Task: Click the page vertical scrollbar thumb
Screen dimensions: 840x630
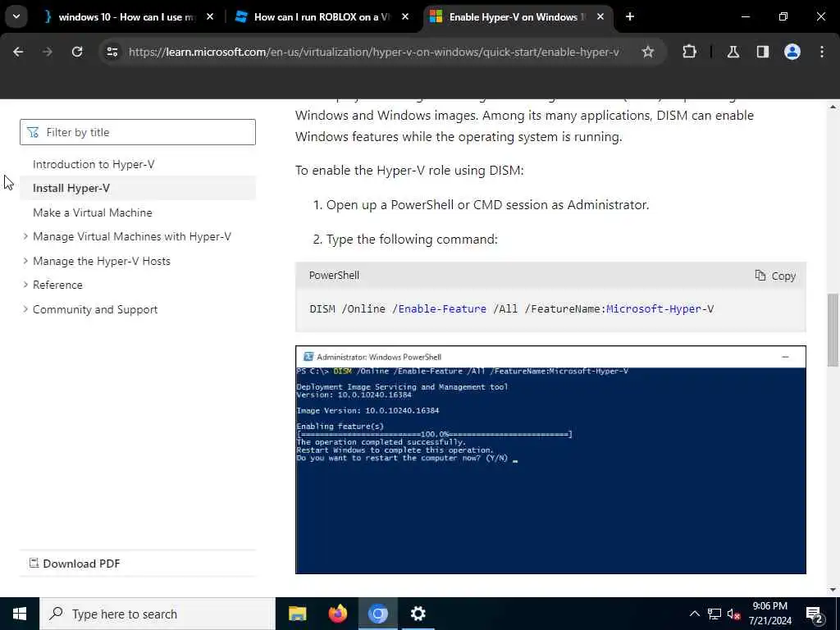Action: click(832, 330)
